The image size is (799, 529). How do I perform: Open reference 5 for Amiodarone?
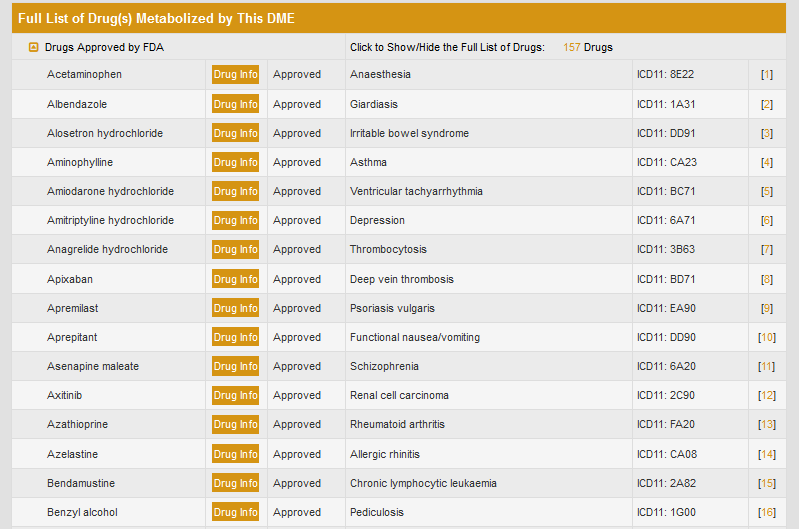[x=767, y=191]
